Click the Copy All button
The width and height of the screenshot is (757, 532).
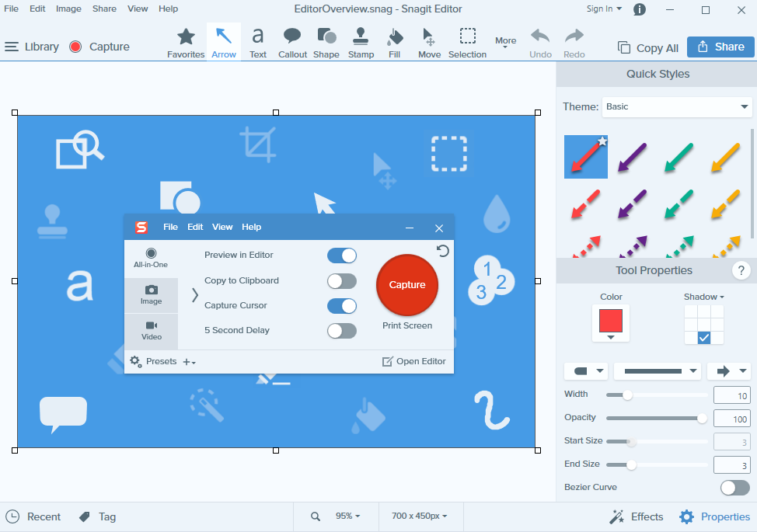pyautogui.click(x=648, y=47)
